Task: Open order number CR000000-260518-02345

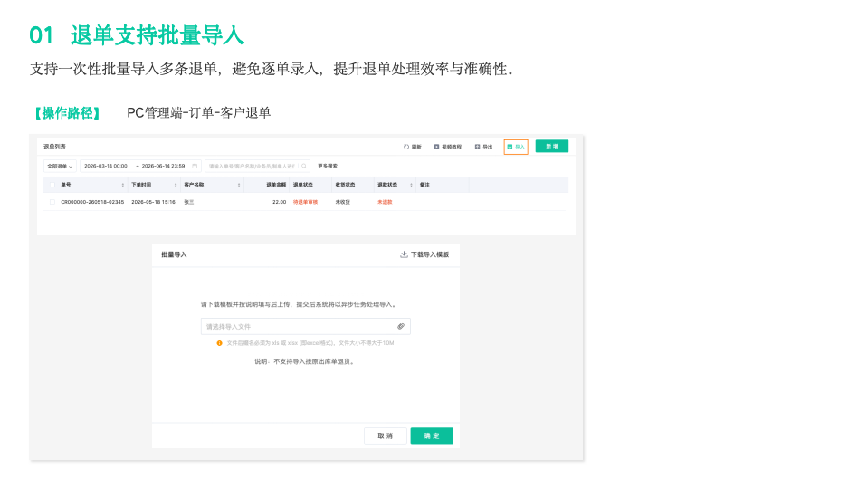Action: pos(92,202)
